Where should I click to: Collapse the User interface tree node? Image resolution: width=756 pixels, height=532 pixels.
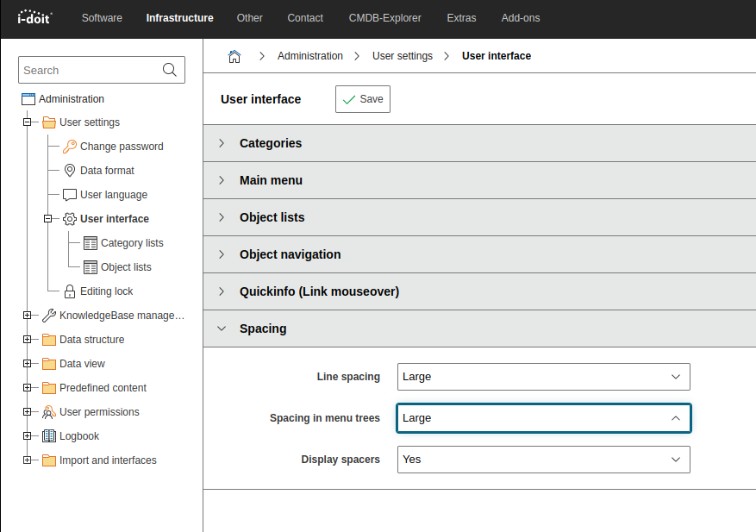click(x=47, y=219)
